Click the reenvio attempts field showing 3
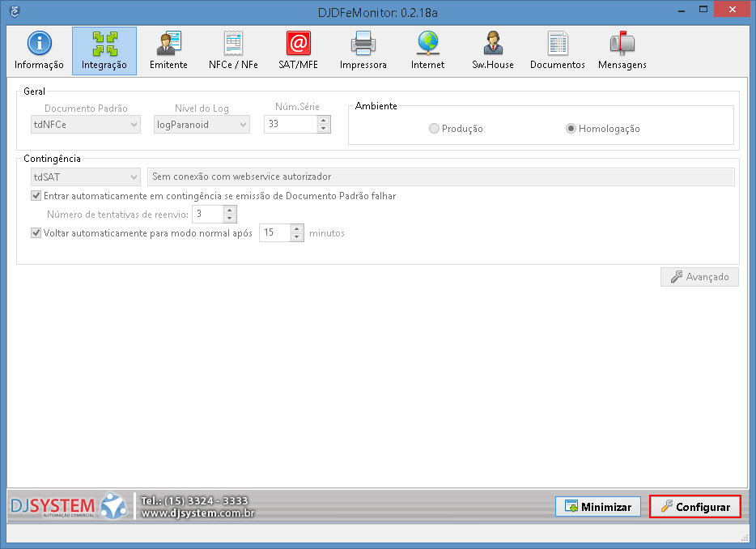The width and height of the screenshot is (756, 549). click(x=208, y=215)
